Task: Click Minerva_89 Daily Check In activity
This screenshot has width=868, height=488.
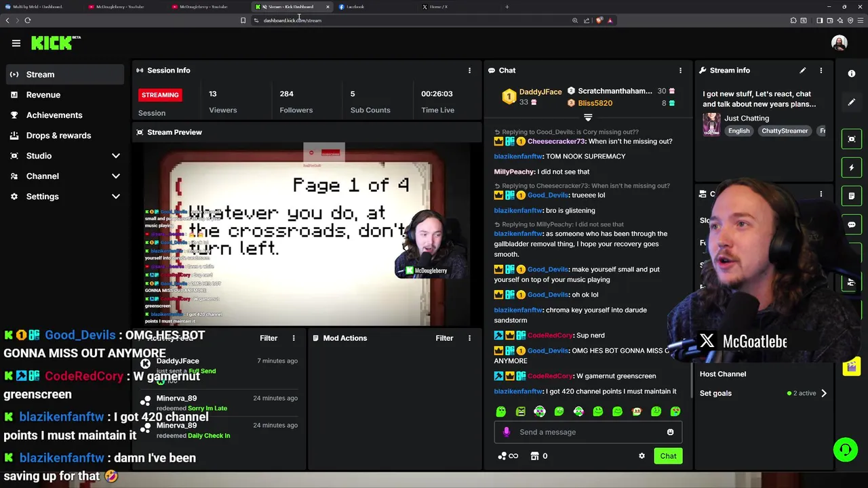Action: (x=219, y=430)
